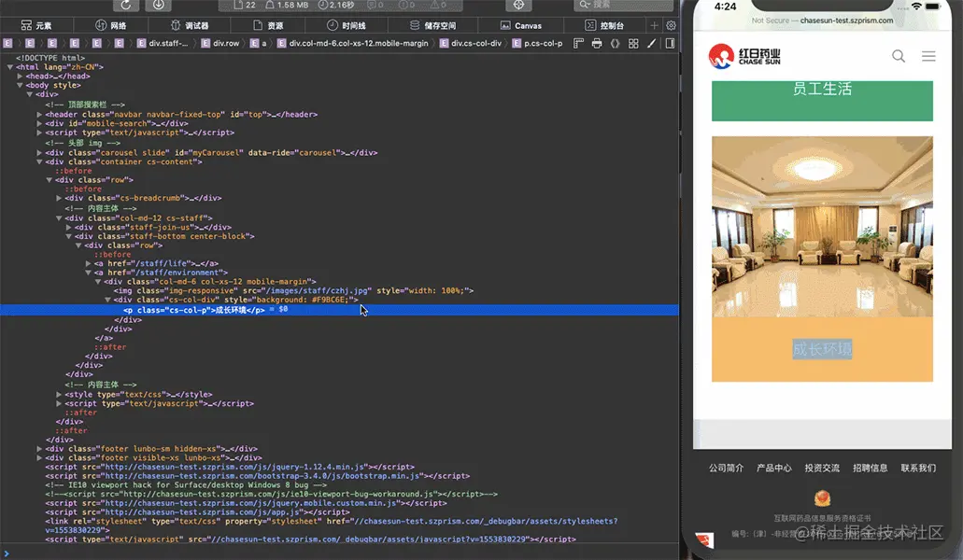
Task: Select the highlighted p cs-col-p 成长环境 line
Action: 339,310
